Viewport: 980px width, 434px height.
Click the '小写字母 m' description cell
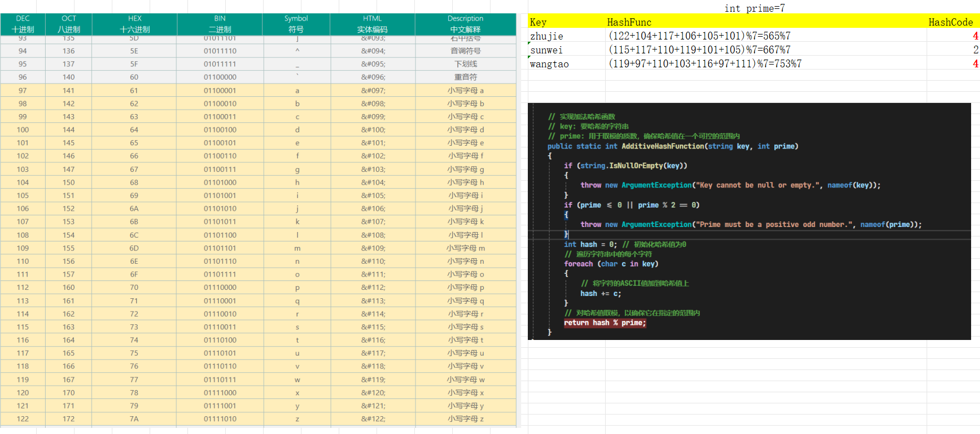pyautogui.click(x=466, y=248)
